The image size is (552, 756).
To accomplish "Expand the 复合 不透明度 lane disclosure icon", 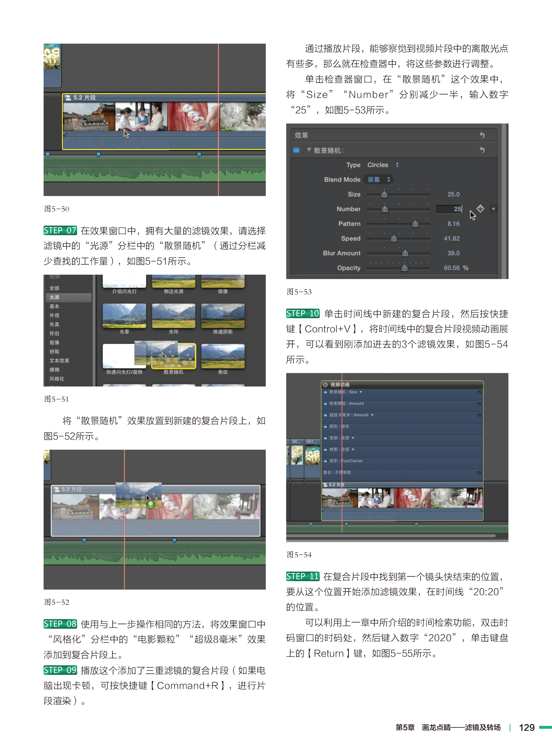I will click(x=479, y=473).
